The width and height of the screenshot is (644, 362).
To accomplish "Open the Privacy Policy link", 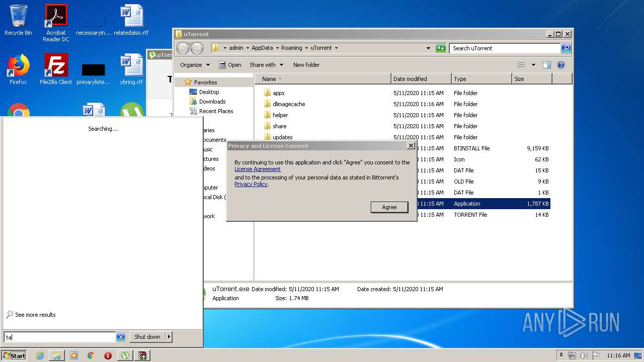I will [x=251, y=184].
